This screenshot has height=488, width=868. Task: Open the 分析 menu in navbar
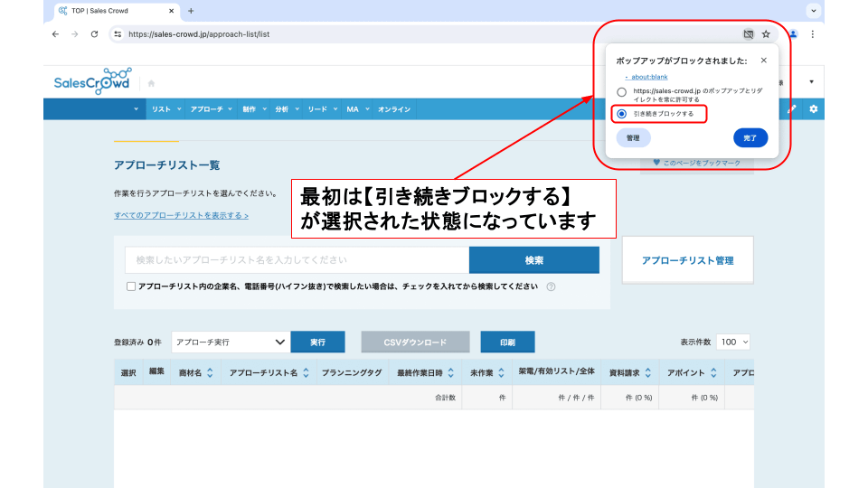[285, 109]
